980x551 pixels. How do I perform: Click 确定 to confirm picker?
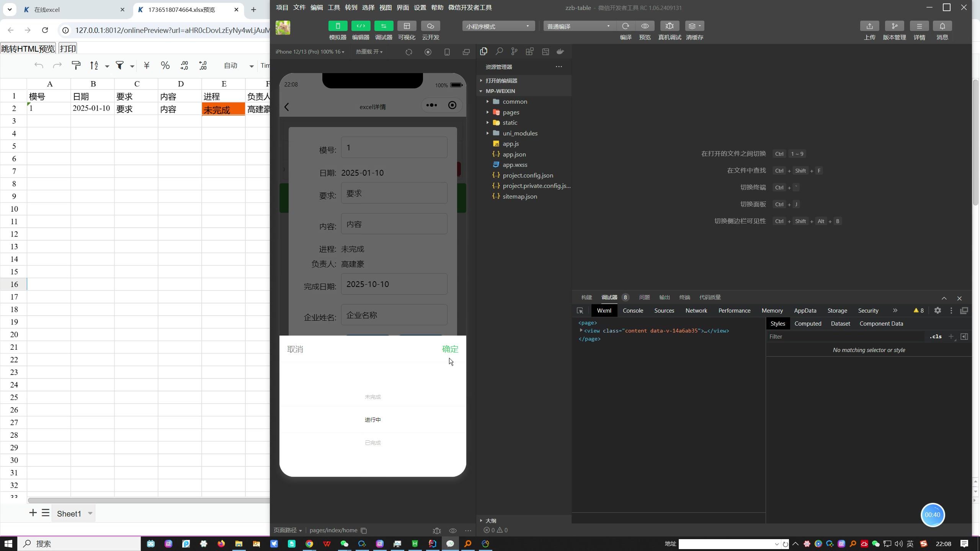tap(450, 349)
